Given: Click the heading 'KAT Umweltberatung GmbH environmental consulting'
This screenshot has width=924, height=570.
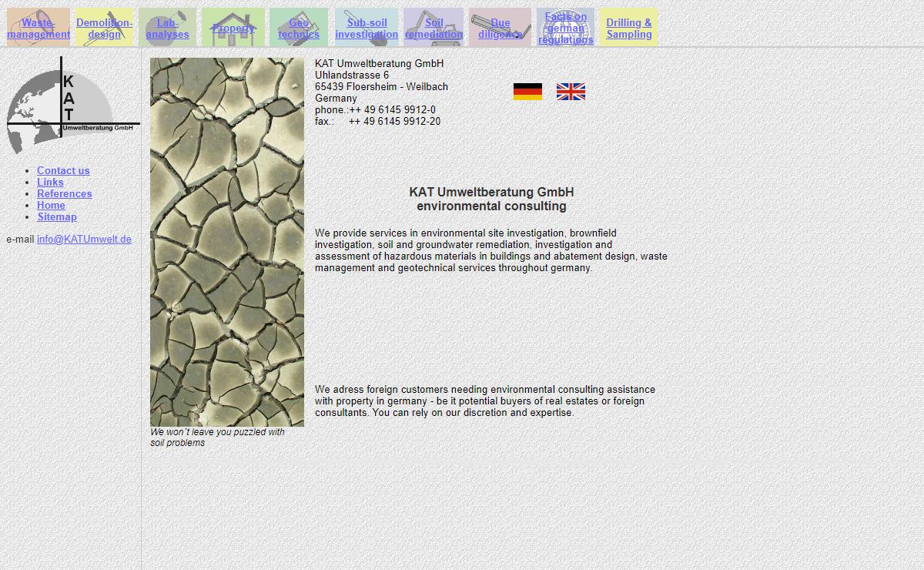Looking at the screenshot, I should click(491, 199).
